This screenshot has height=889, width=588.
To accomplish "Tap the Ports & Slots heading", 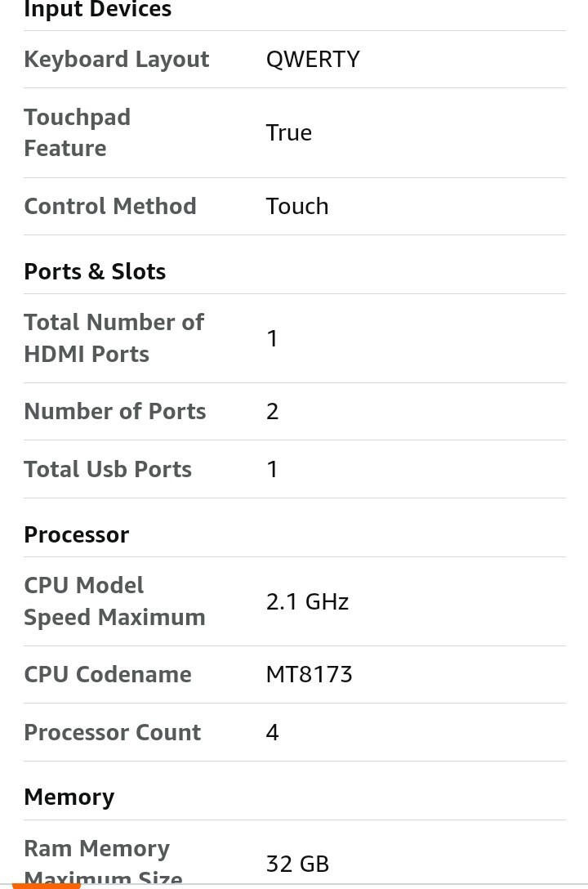I will 95,271.
